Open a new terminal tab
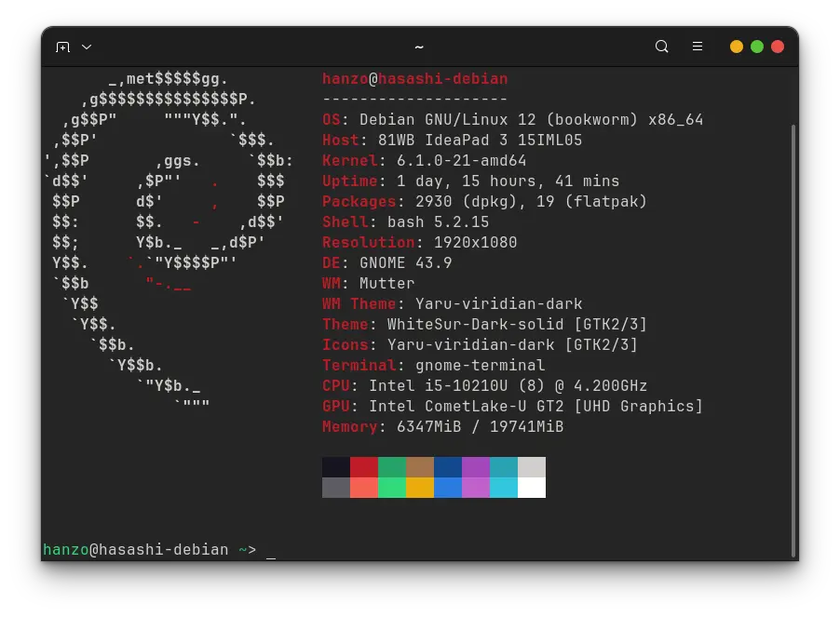This screenshot has width=840, height=617. pyautogui.click(x=62, y=47)
